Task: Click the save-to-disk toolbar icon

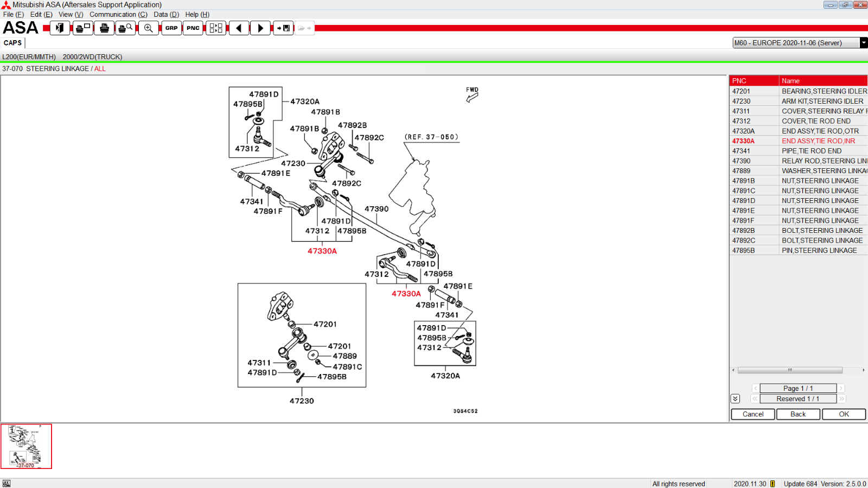Action: (283, 28)
